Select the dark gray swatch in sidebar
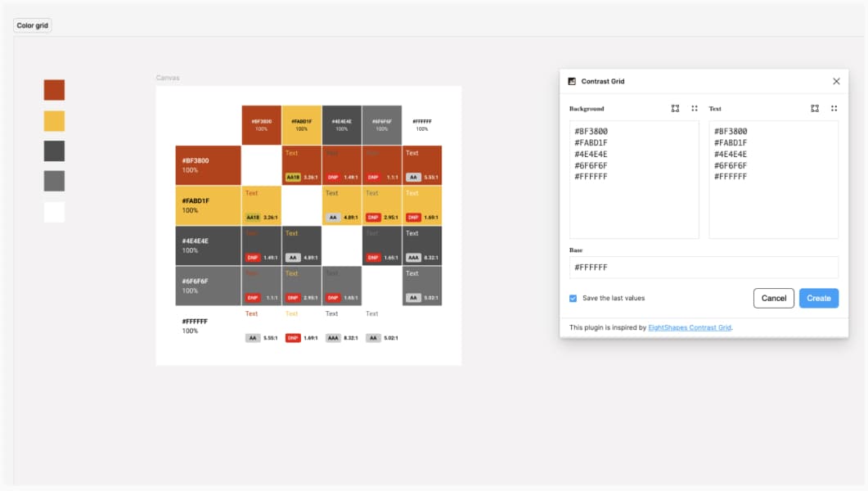This screenshot has height=491, width=868. (x=54, y=151)
